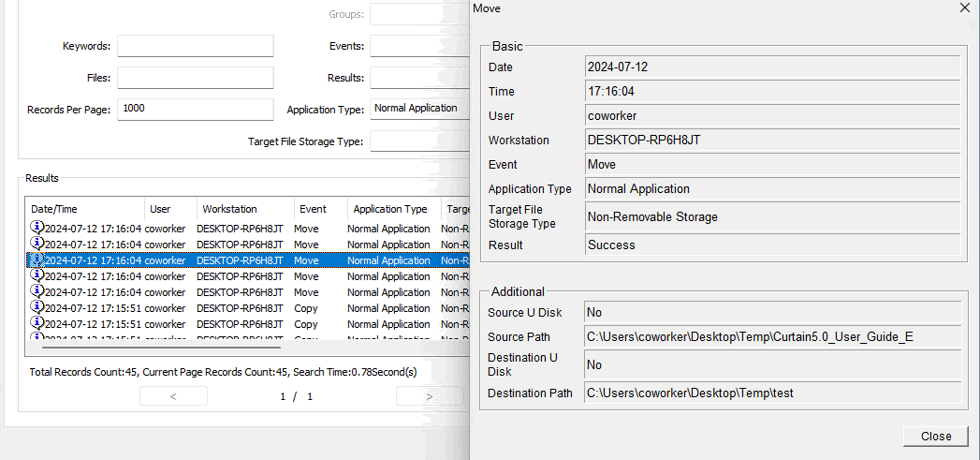
Task: Click the Time field showing 17:16:04
Action: (772, 92)
